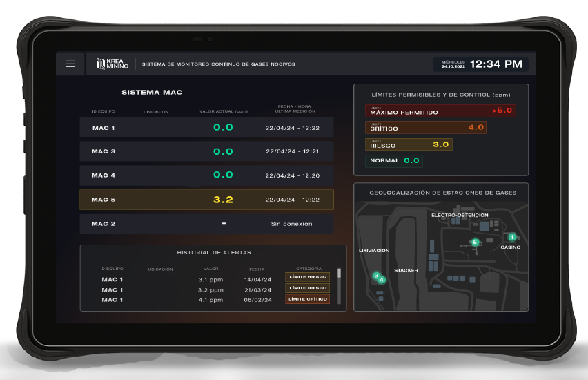Select Normal limit indicator
This screenshot has height=380, width=588.
pyautogui.click(x=394, y=161)
